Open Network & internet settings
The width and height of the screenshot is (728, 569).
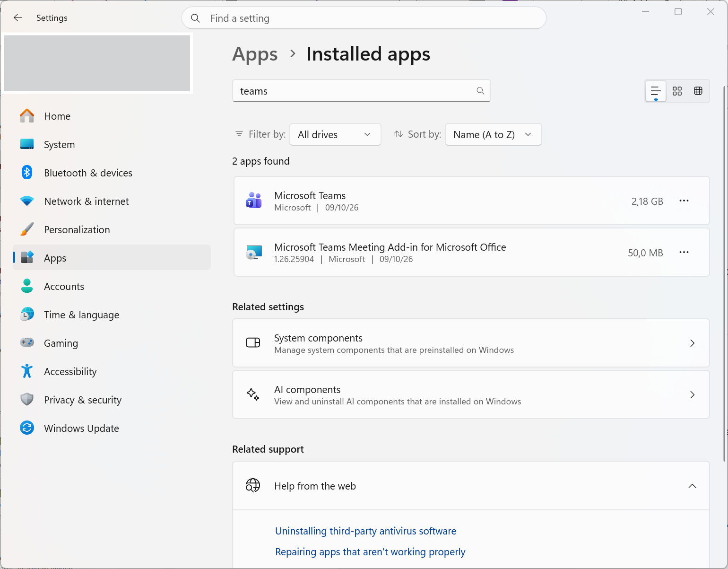click(112, 201)
